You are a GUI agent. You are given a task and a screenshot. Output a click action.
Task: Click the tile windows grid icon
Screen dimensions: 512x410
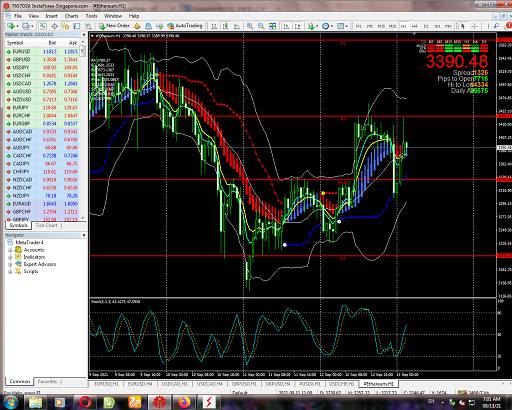pos(272,26)
